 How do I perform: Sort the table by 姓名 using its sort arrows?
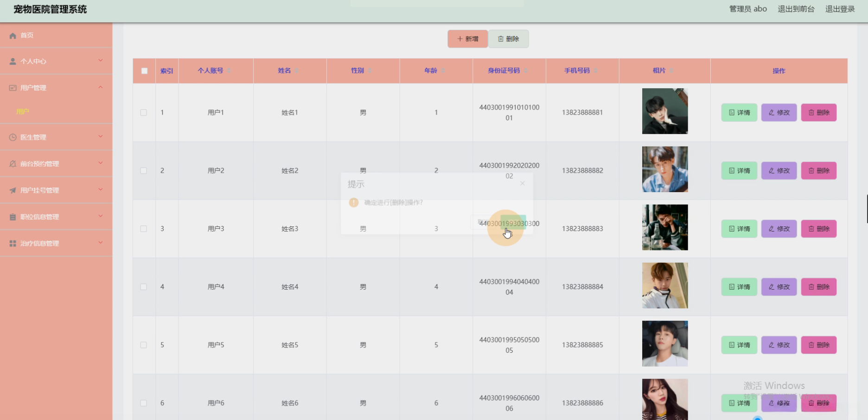coord(297,71)
